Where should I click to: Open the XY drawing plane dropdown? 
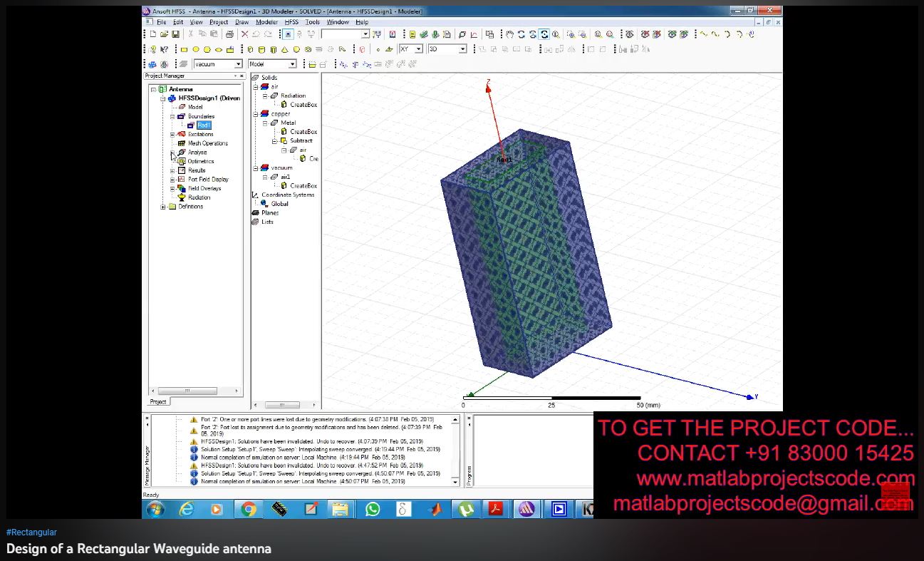point(418,49)
